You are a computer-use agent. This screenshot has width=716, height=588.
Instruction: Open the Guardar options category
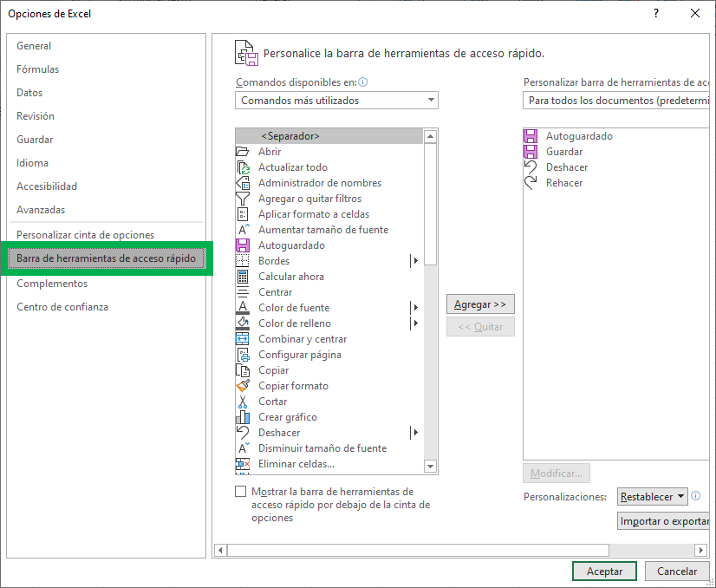[x=107, y=140]
